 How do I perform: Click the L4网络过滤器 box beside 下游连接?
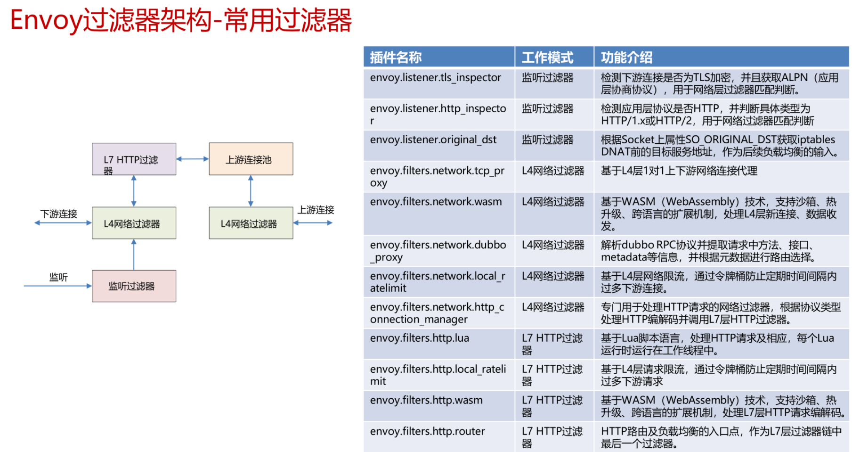(x=134, y=223)
